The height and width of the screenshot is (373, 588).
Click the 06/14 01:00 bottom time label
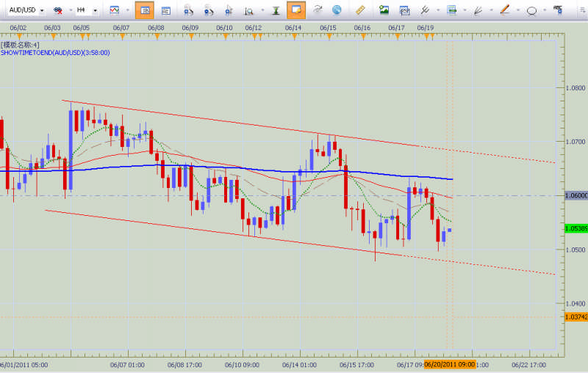(x=299, y=365)
